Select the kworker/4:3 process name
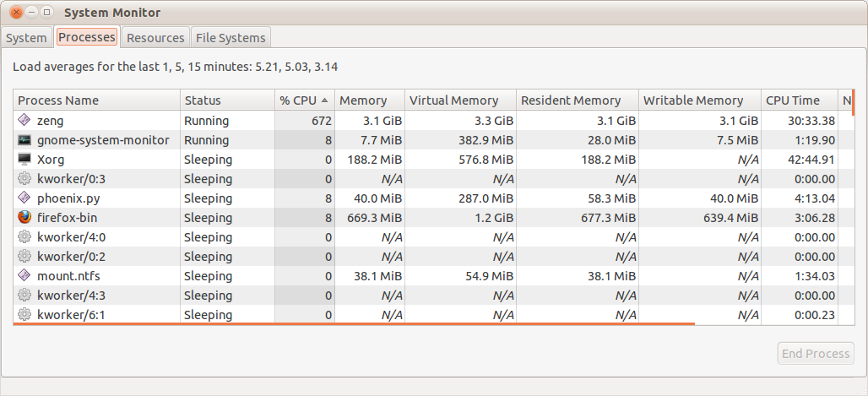The height and width of the screenshot is (396, 868). point(71,296)
